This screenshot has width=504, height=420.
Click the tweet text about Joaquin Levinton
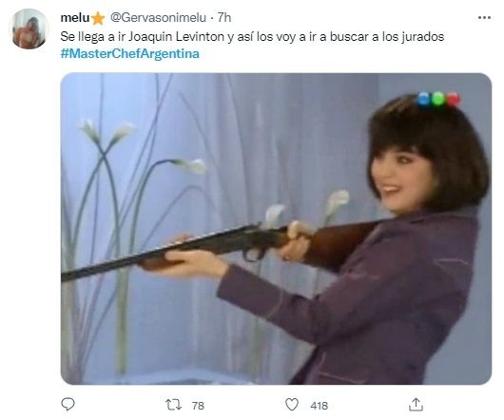click(x=252, y=37)
